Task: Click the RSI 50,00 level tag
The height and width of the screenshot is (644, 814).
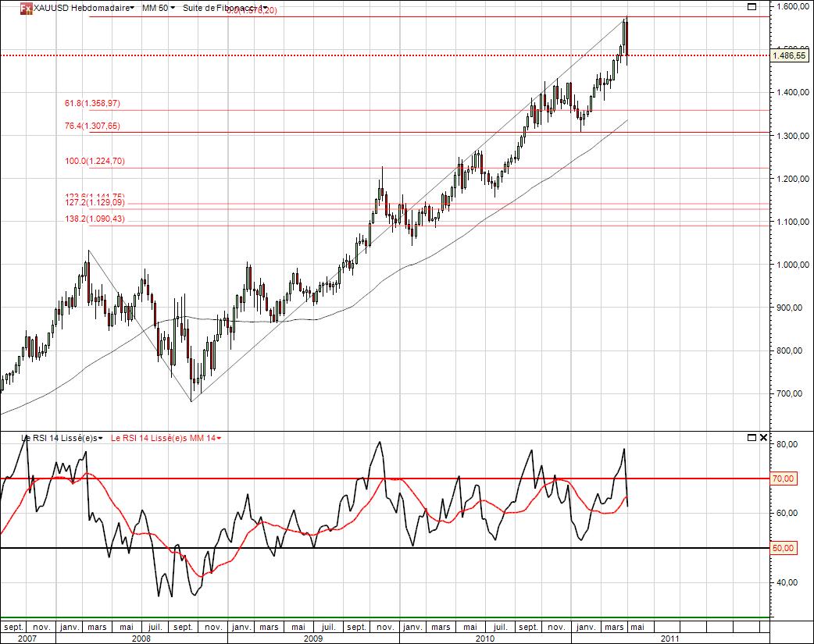Action: click(783, 548)
